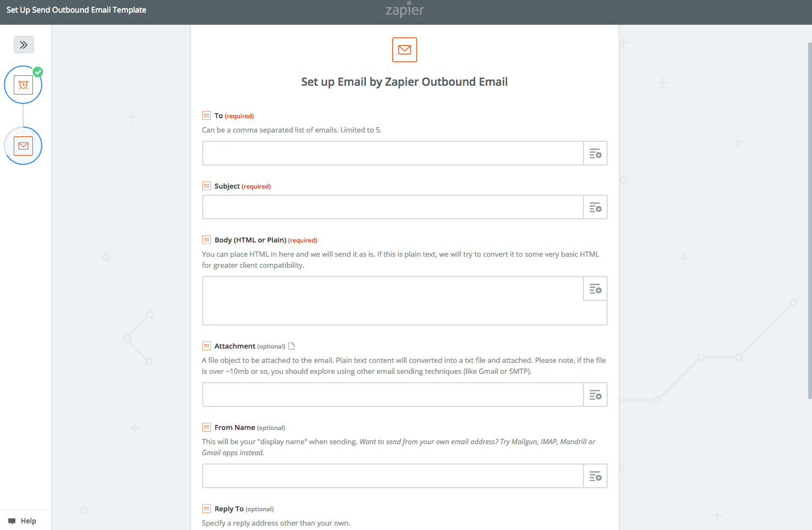
Task: Click the envelope icon next to Reply To label
Action: point(207,509)
